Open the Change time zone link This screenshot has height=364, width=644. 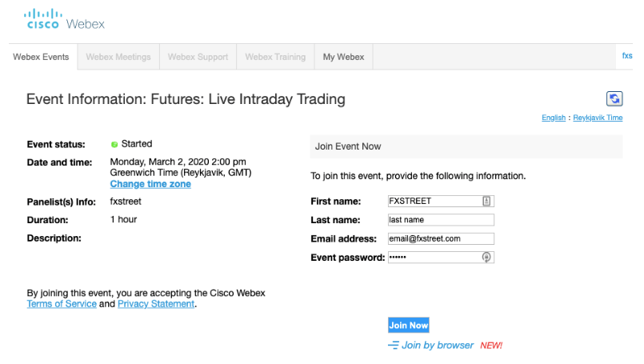(x=150, y=184)
